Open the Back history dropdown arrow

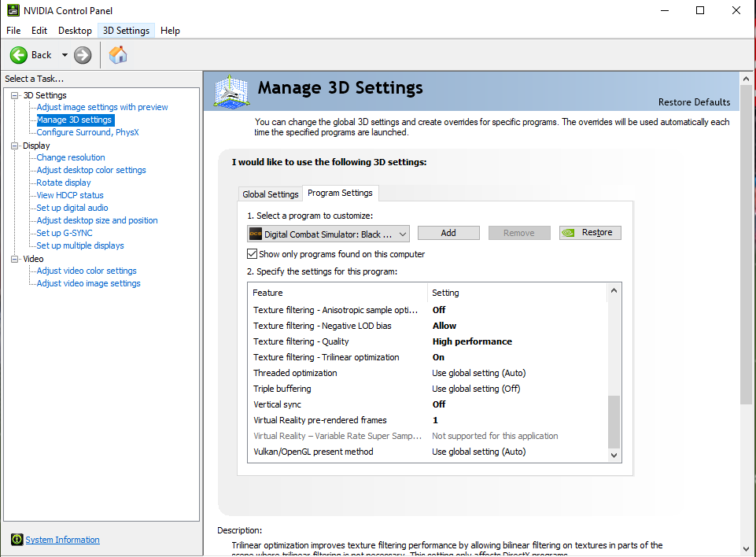click(65, 55)
